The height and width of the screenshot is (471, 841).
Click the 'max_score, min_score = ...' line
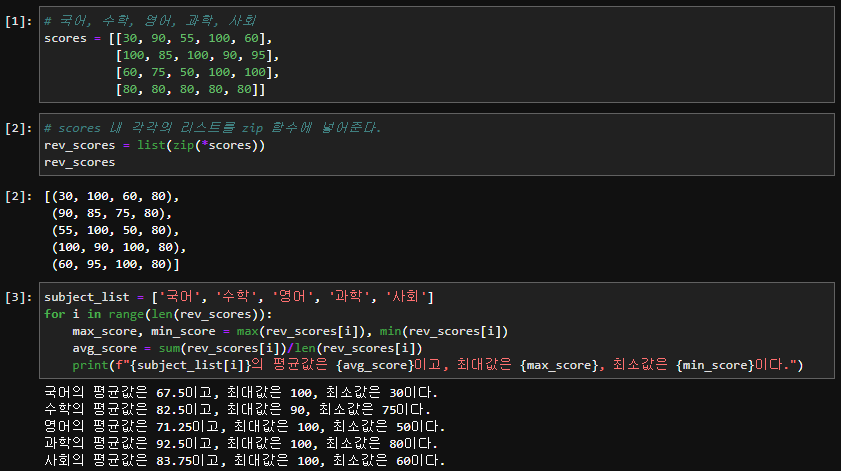pyautogui.click(x=290, y=332)
